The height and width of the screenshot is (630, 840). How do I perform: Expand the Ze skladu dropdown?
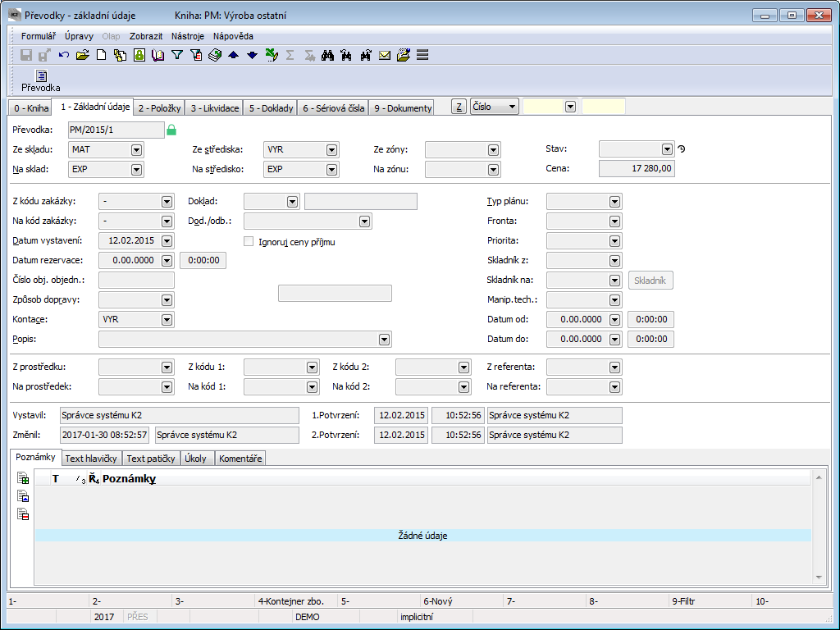coord(136,150)
